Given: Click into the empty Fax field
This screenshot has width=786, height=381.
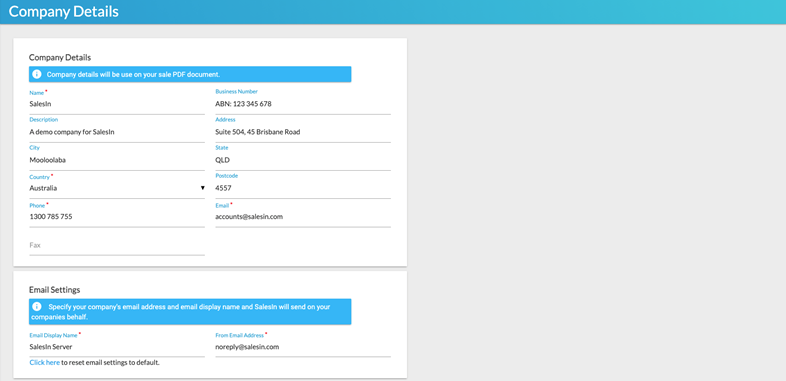Looking at the screenshot, I should tap(117, 245).
